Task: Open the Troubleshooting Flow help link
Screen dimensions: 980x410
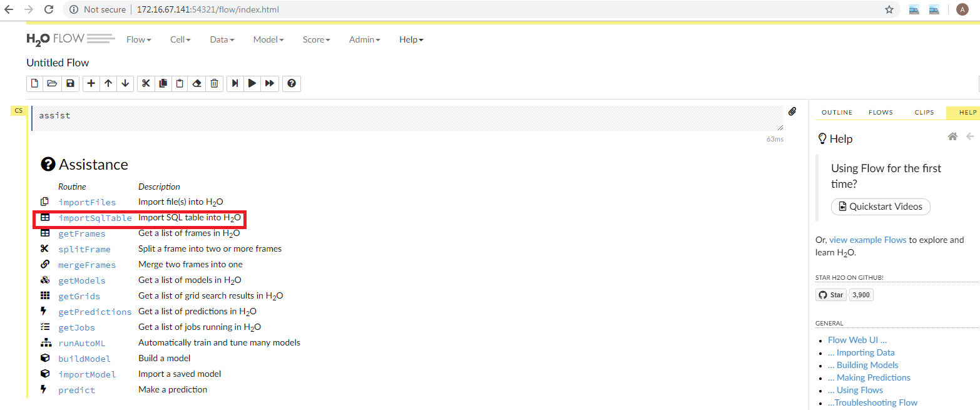Action: coord(872,402)
